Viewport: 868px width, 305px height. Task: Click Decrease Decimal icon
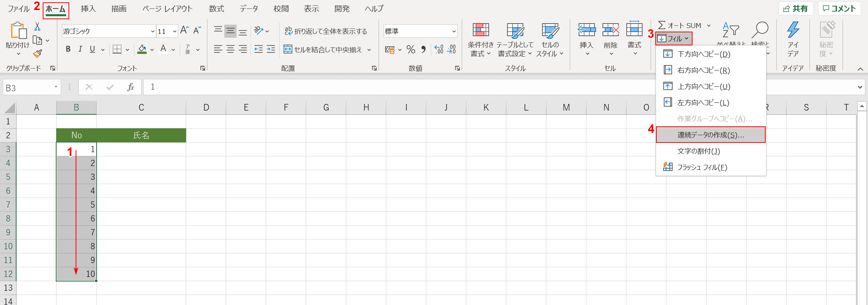(x=451, y=49)
